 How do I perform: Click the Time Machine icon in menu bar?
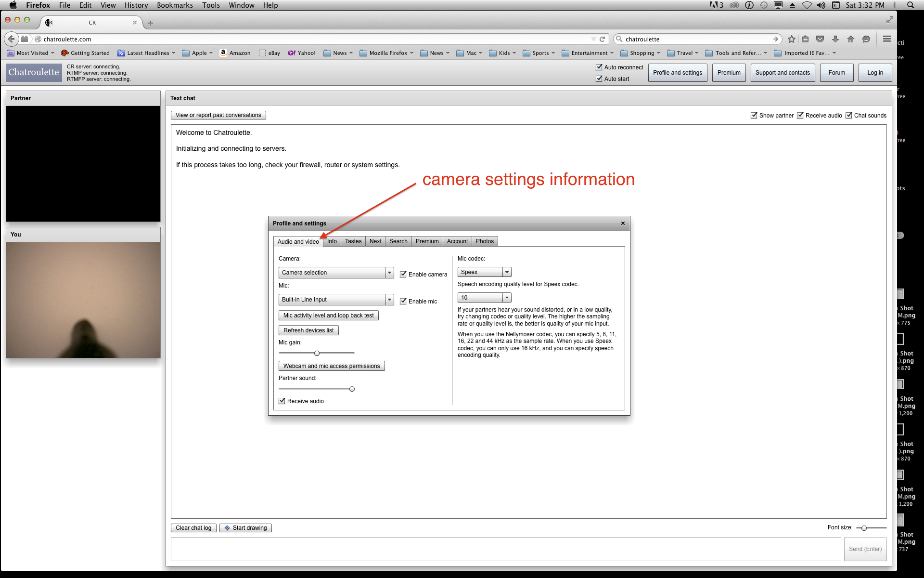[x=764, y=5]
